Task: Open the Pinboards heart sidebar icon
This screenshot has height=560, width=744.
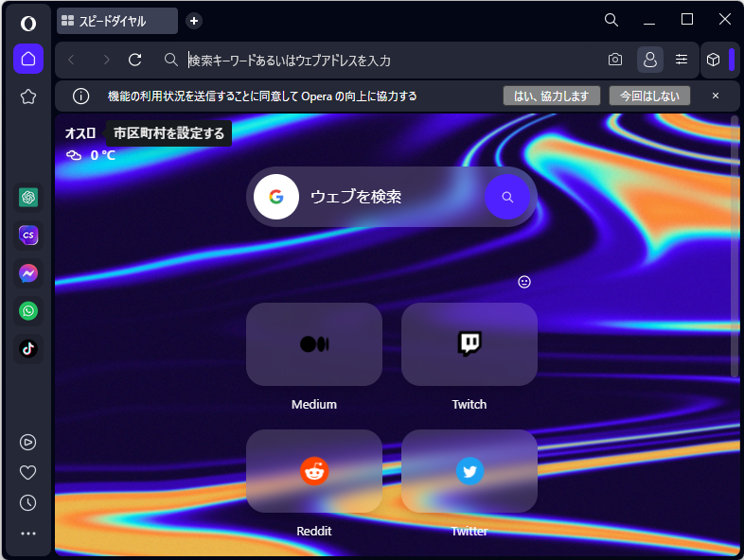Action: [x=28, y=473]
